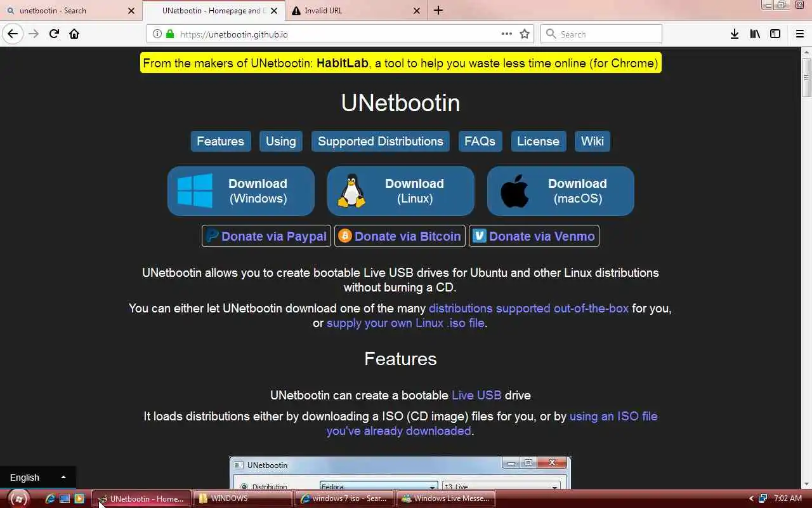Open the Windows Start orb
This screenshot has height=508, width=812.
pos(18,498)
